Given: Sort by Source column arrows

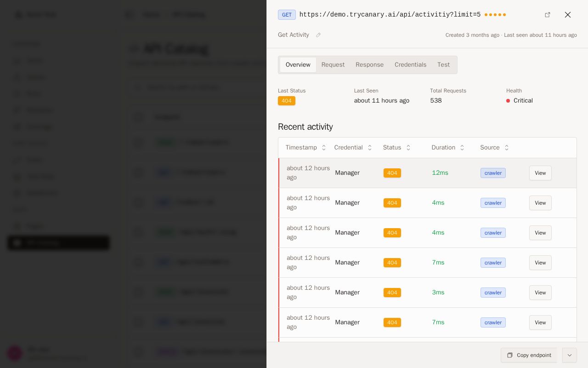Looking at the screenshot, I should click(x=507, y=148).
